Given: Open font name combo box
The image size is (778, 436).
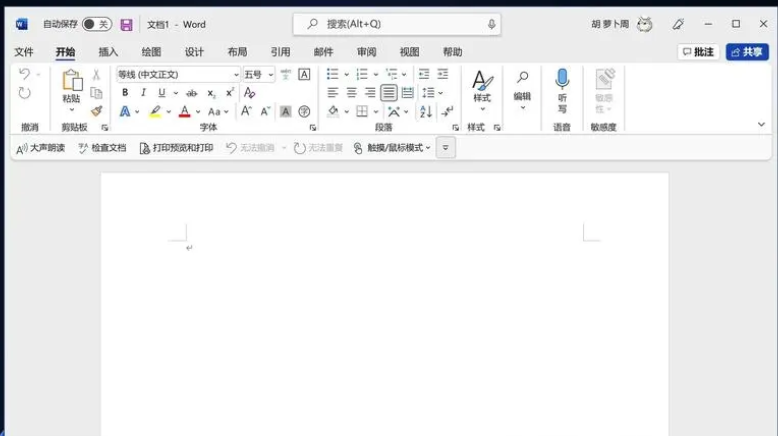Looking at the screenshot, I should (x=178, y=74).
